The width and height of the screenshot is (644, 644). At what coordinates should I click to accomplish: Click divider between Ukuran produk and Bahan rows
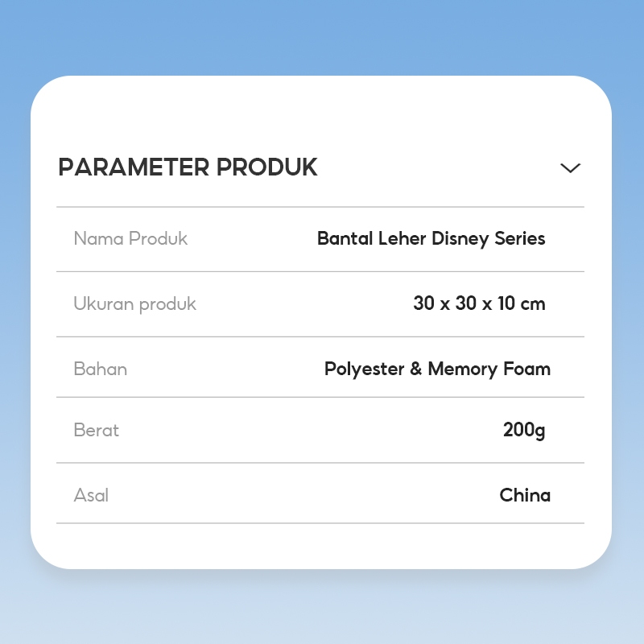(320, 336)
